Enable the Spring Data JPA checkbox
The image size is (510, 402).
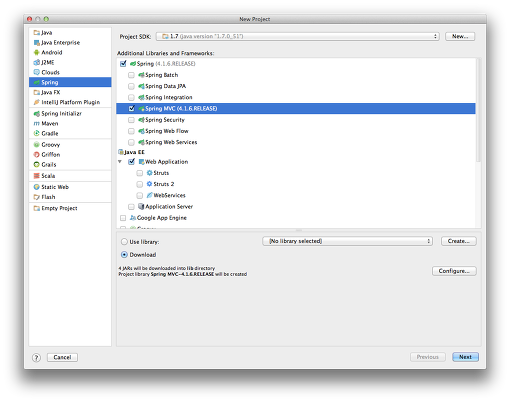[131, 86]
